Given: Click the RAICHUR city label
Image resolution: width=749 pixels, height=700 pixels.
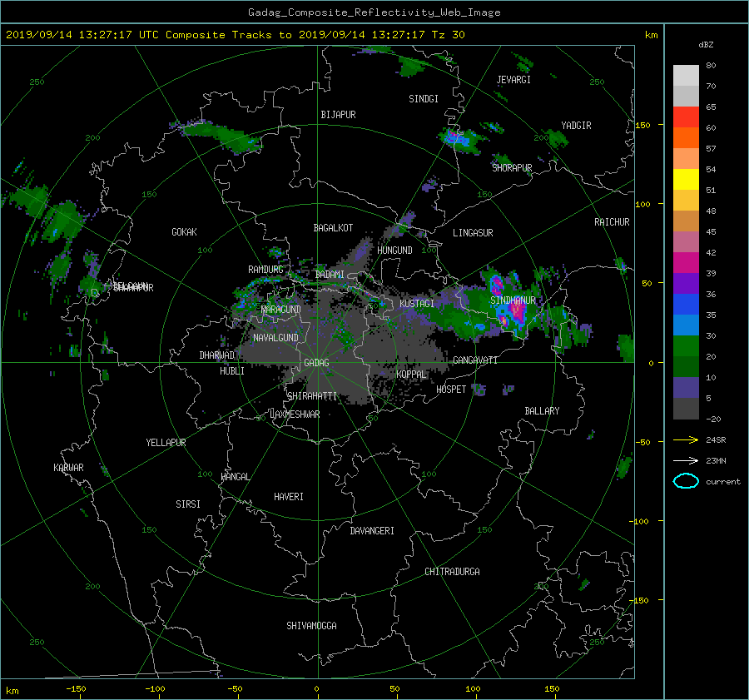Looking at the screenshot, I should 612,222.
